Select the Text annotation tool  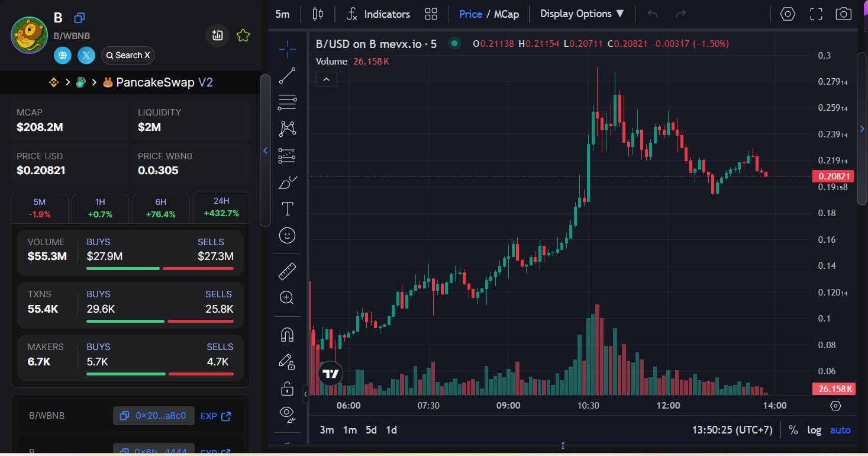click(287, 208)
